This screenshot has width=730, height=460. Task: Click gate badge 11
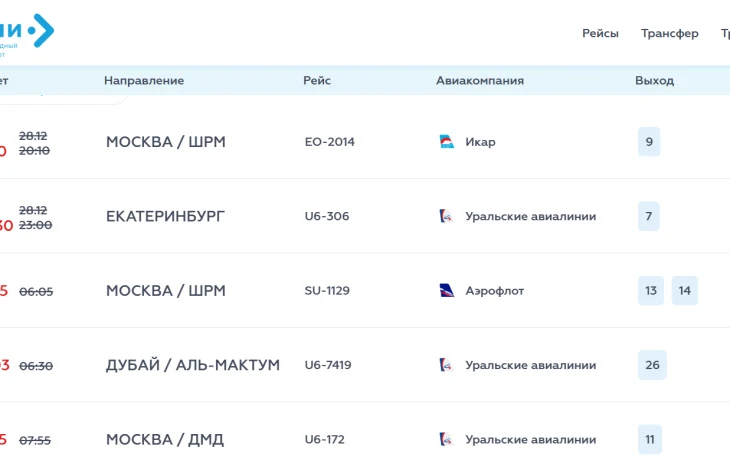click(650, 440)
